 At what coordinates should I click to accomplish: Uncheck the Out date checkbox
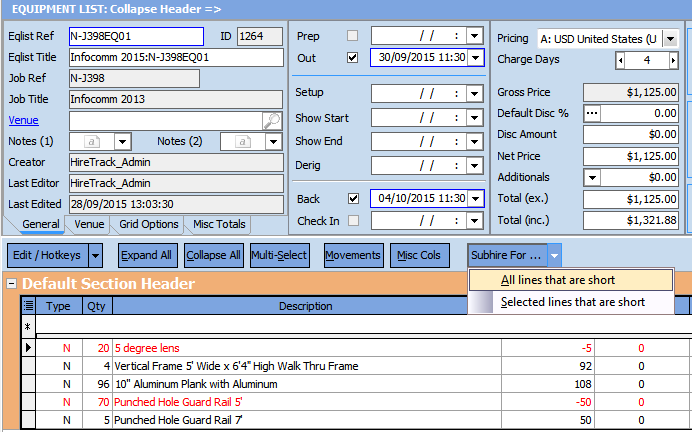(x=351, y=58)
